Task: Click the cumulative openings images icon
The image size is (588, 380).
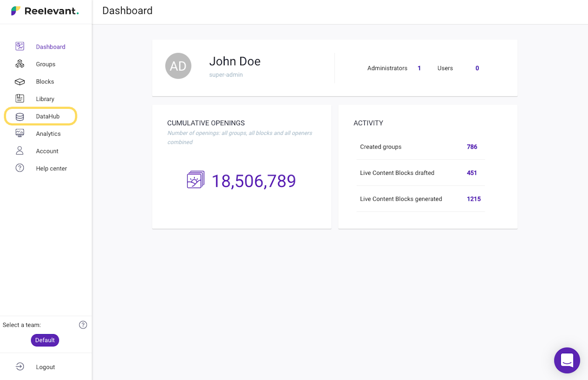Action: [196, 180]
